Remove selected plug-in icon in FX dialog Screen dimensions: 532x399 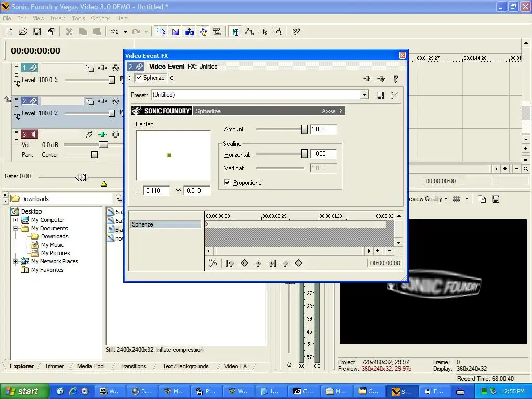381,79
